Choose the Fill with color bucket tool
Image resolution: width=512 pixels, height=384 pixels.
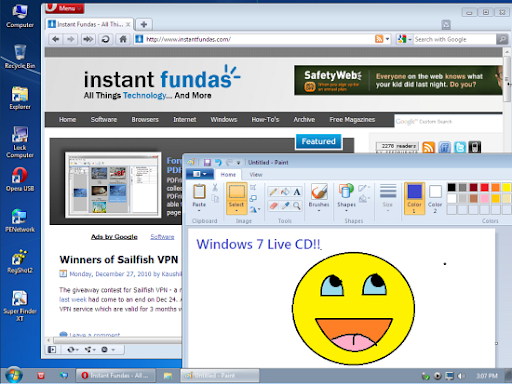(285, 192)
